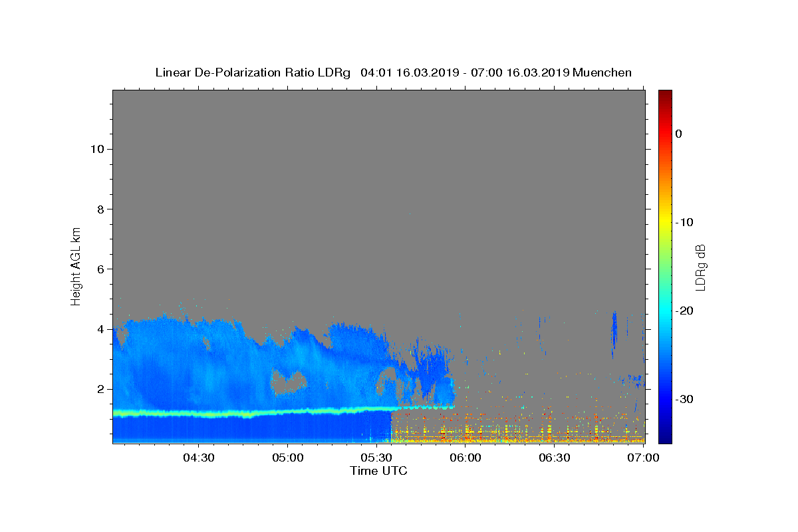This screenshot has width=798, height=532.
Task: Click the 07:00 time tick label
Action: point(643,458)
